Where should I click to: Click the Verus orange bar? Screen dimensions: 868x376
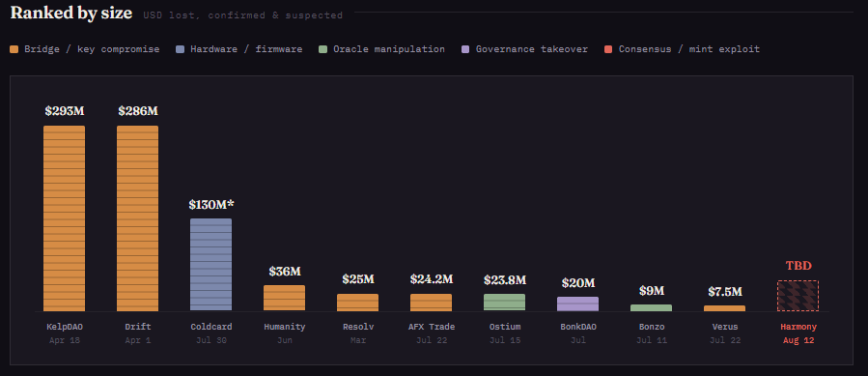pyautogui.click(x=724, y=308)
